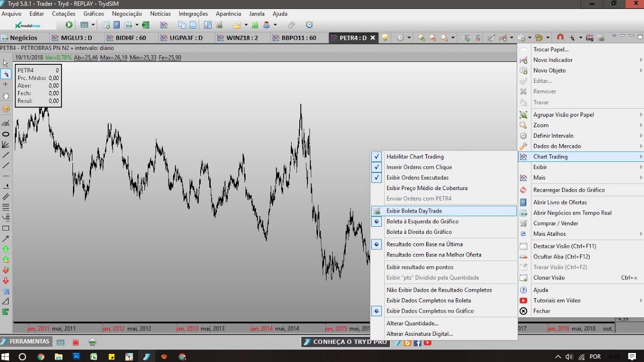The image size is (644, 362).
Task: Enable Exibir Preço Médio de Cobertura
Action: 443,188
